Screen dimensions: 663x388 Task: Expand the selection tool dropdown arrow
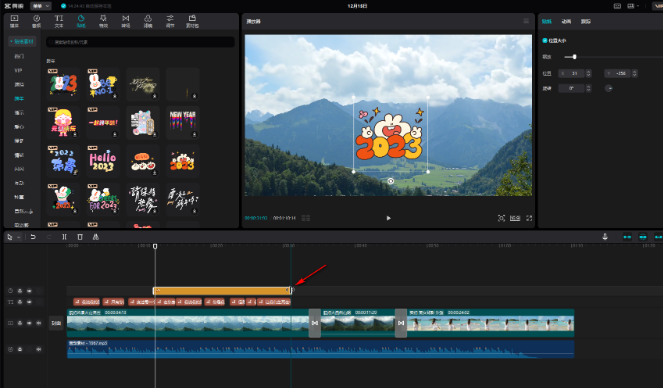pyautogui.click(x=19, y=238)
